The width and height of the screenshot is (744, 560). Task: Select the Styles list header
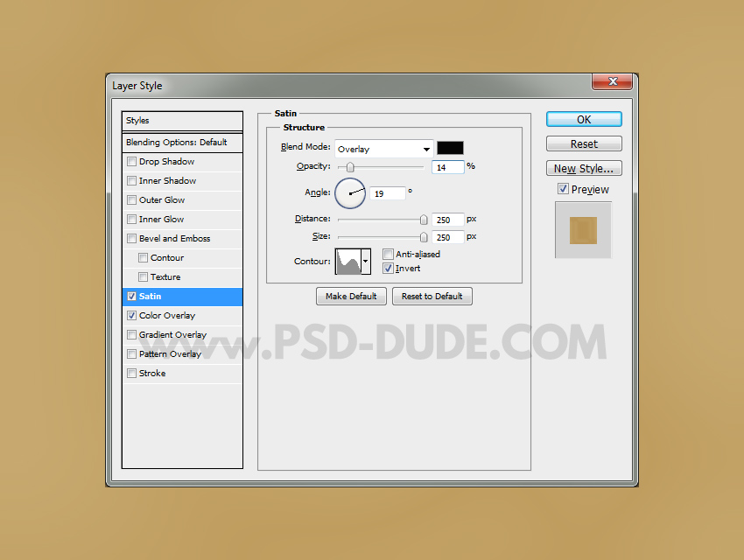[x=182, y=121]
